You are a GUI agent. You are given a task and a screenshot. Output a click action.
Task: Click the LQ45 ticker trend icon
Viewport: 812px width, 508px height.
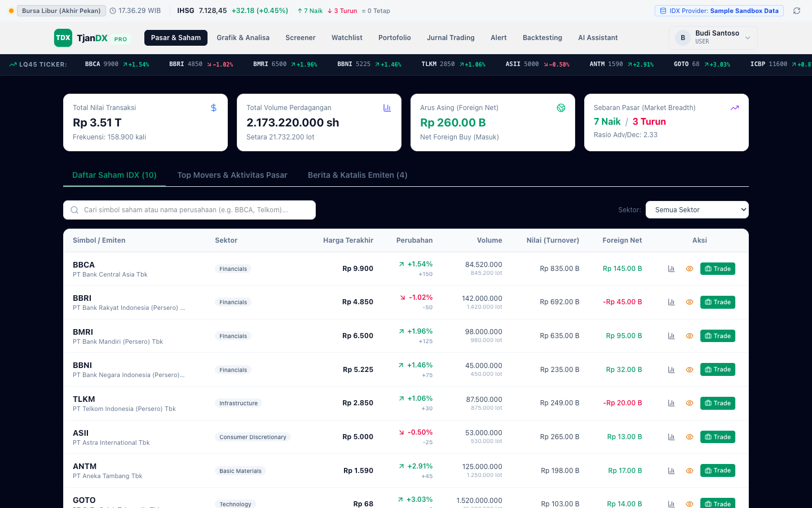click(x=13, y=64)
